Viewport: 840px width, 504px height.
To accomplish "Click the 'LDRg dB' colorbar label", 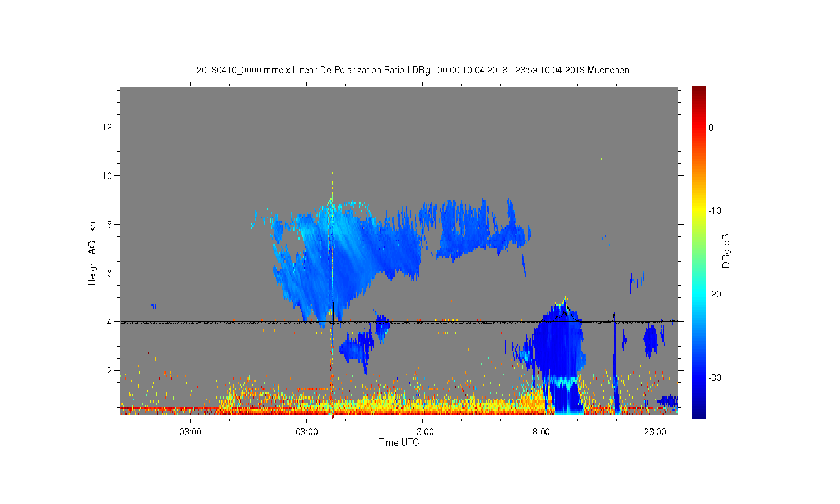I will point(726,254).
